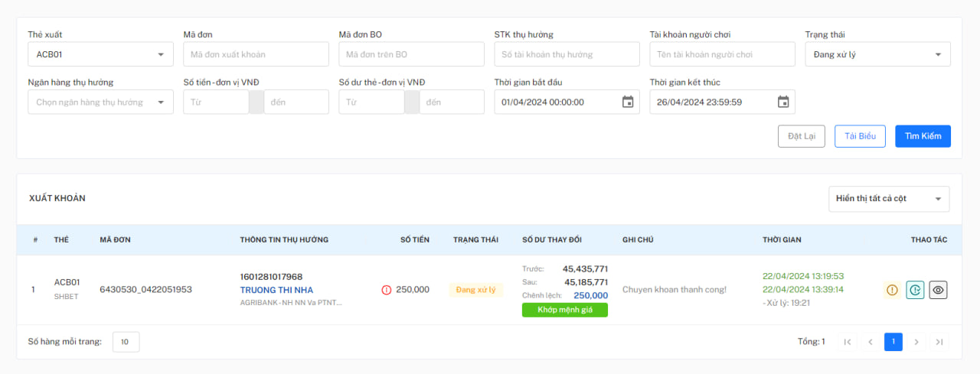View order details with the eye icon
The width and height of the screenshot is (980, 374).
point(939,290)
